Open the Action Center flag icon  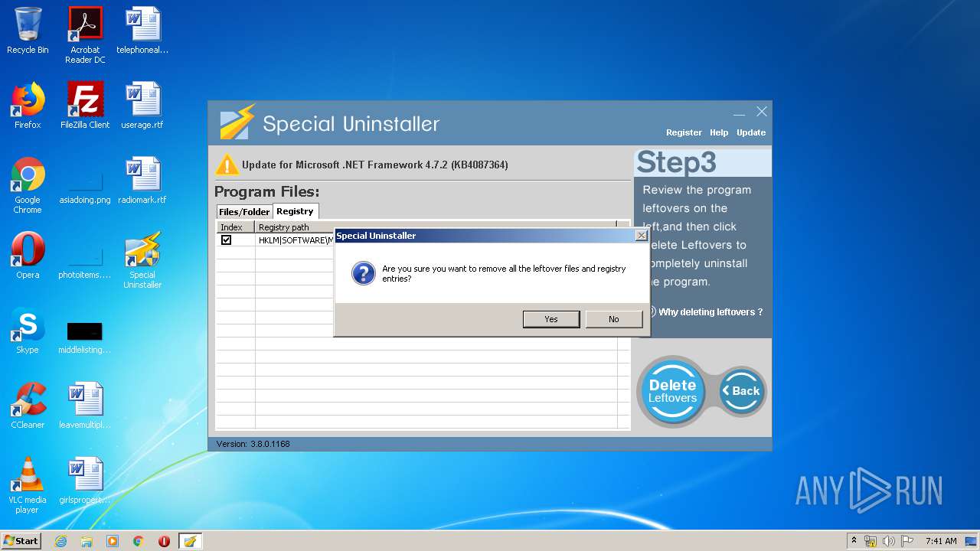click(x=907, y=541)
